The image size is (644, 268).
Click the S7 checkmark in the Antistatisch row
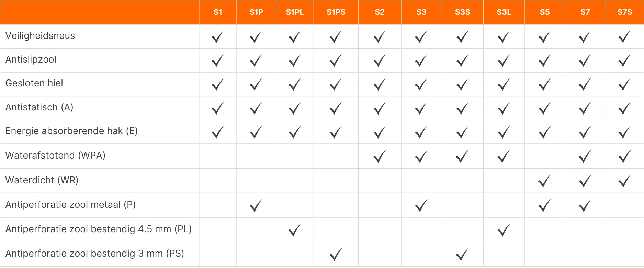click(585, 109)
